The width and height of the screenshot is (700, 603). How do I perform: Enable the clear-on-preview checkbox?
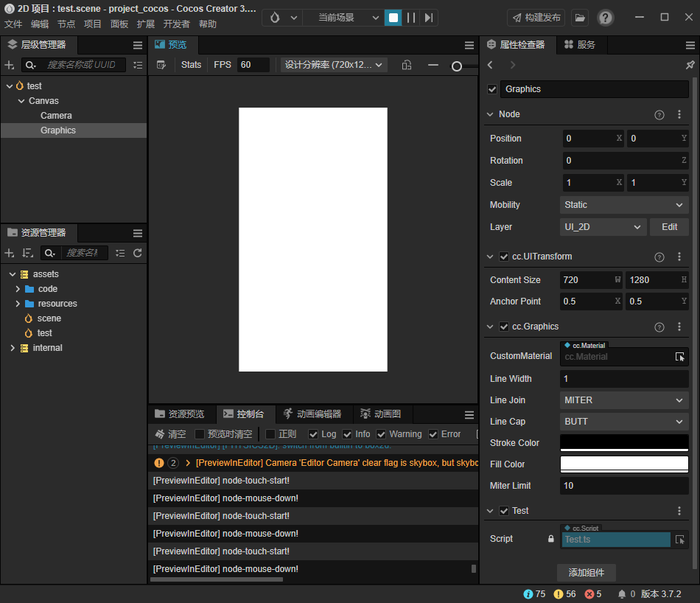coord(200,434)
